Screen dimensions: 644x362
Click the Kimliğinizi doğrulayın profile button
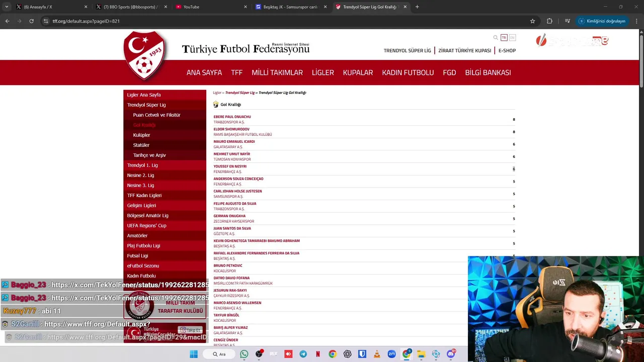602,21
